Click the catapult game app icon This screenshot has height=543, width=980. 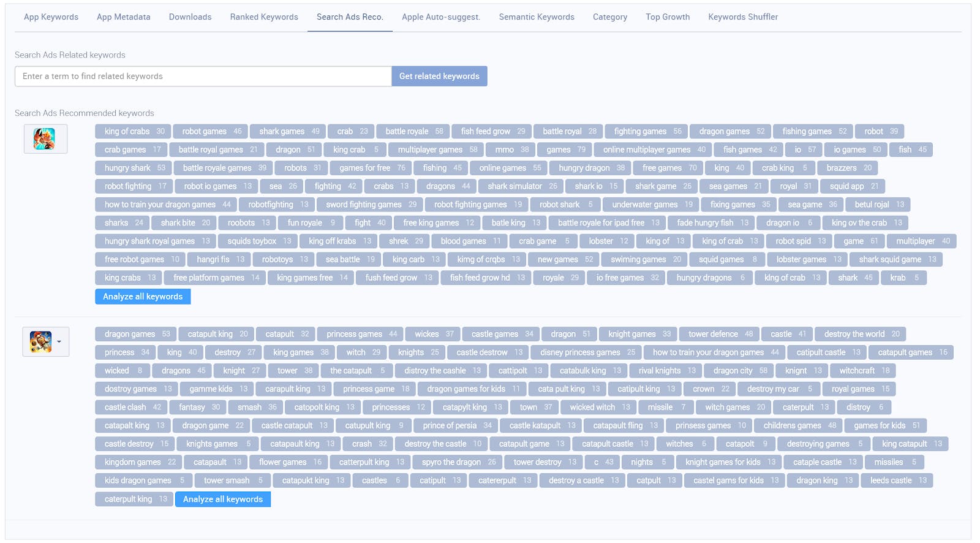[x=41, y=341]
